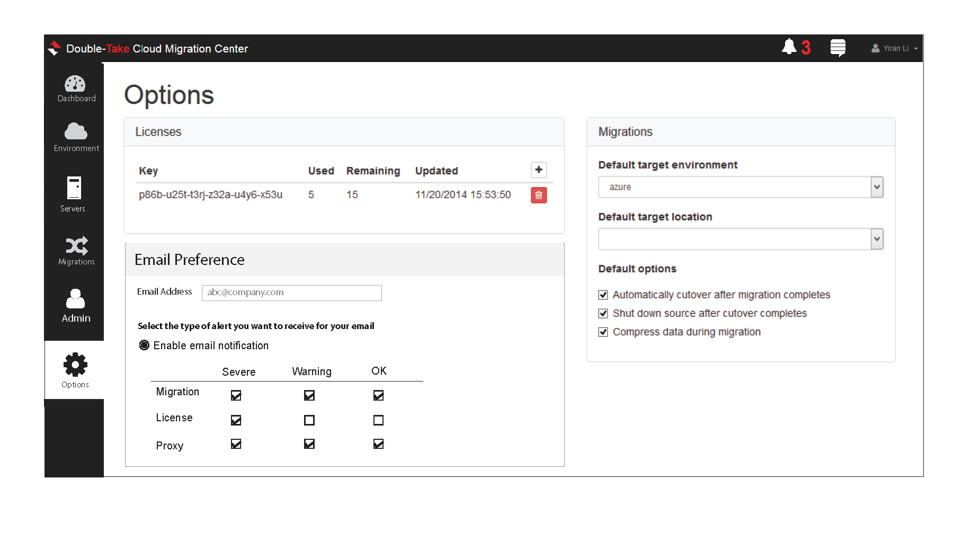Screen dimensions: 980x549
Task: Click the Migrations panel heading
Action: tap(625, 131)
